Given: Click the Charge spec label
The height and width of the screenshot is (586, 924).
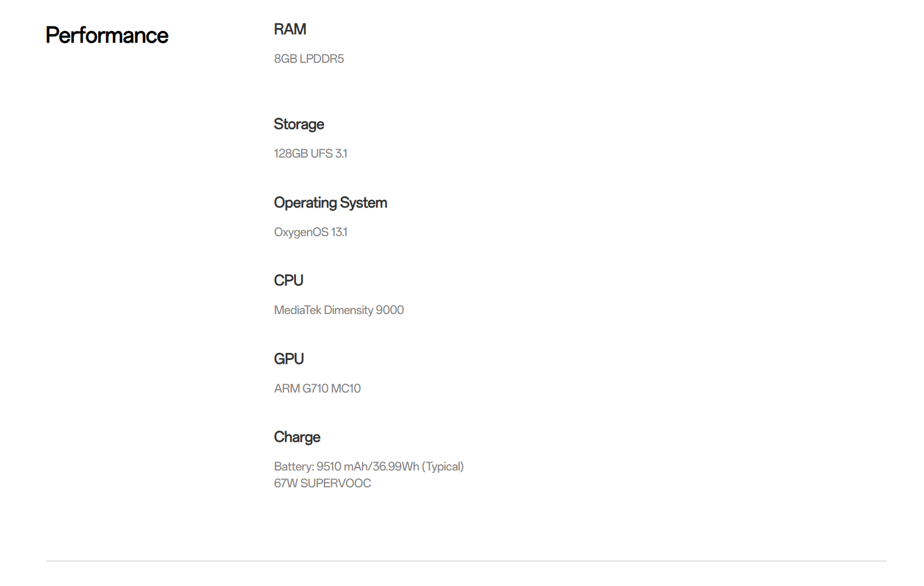Looking at the screenshot, I should click(x=297, y=437).
